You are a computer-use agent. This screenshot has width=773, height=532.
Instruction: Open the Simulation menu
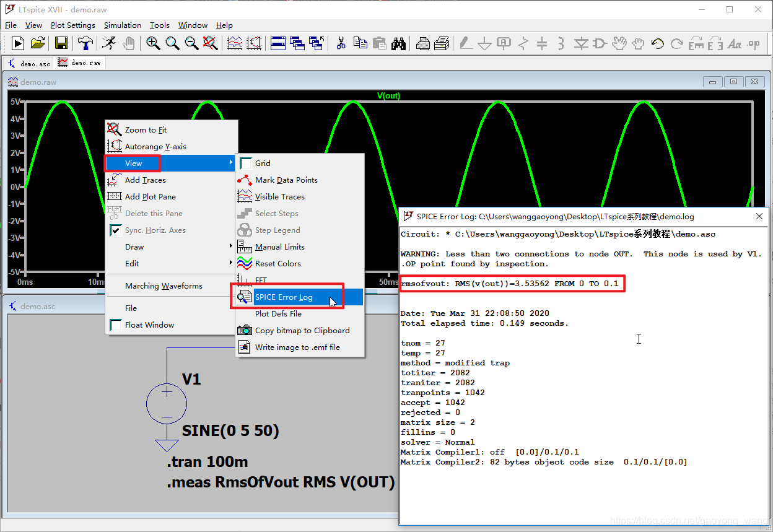pyautogui.click(x=123, y=25)
